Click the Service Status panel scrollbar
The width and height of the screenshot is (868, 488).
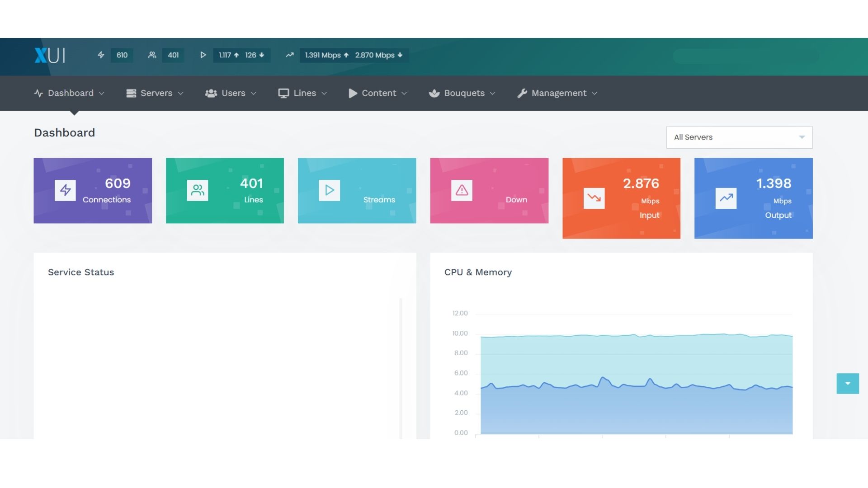[401, 368]
